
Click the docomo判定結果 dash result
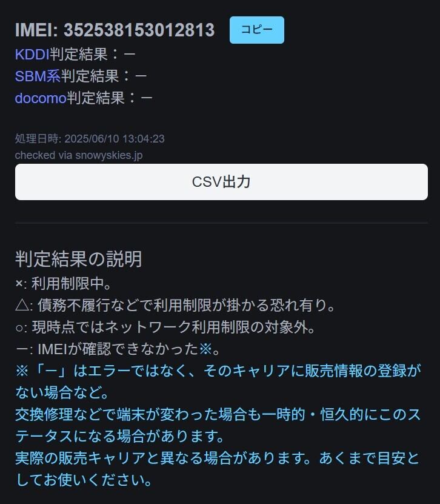click(x=147, y=98)
